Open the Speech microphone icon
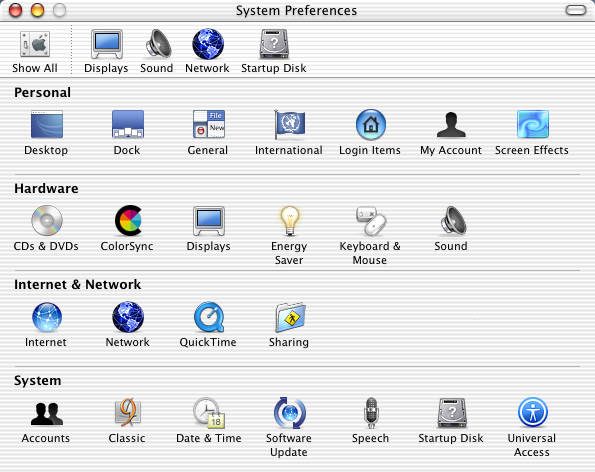The height and width of the screenshot is (472, 595). pos(371,413)
